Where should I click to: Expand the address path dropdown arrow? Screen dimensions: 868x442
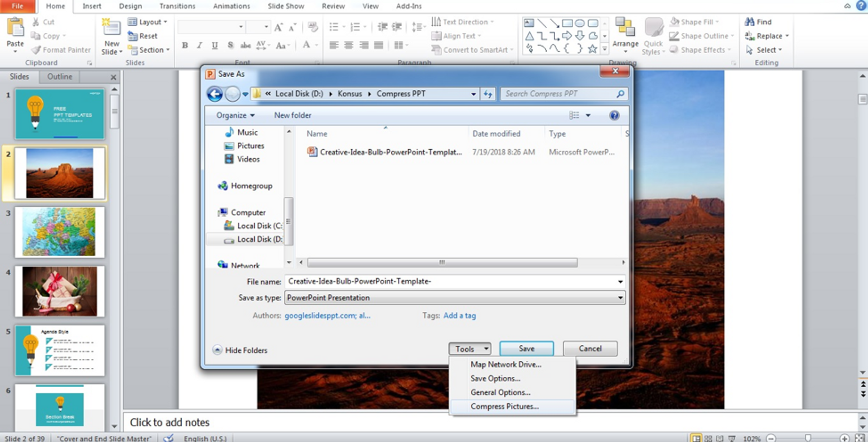[473, 94]
